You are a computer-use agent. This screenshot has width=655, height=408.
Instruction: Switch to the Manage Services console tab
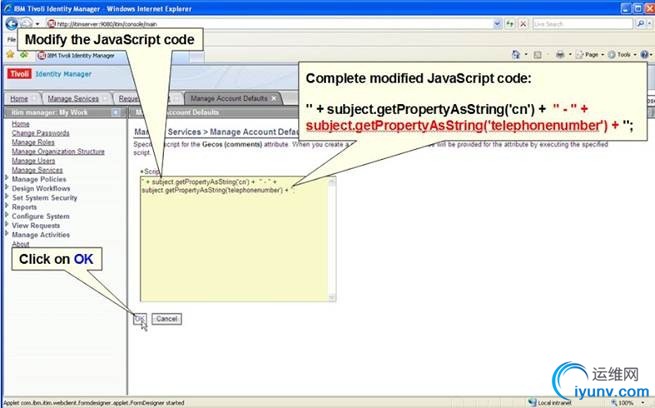(73, 99)
